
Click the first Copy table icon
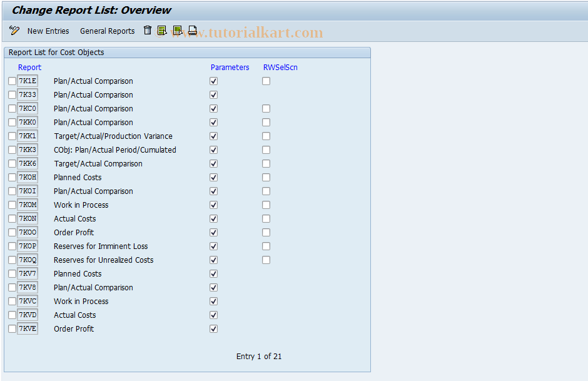click(x=162, y=30)
